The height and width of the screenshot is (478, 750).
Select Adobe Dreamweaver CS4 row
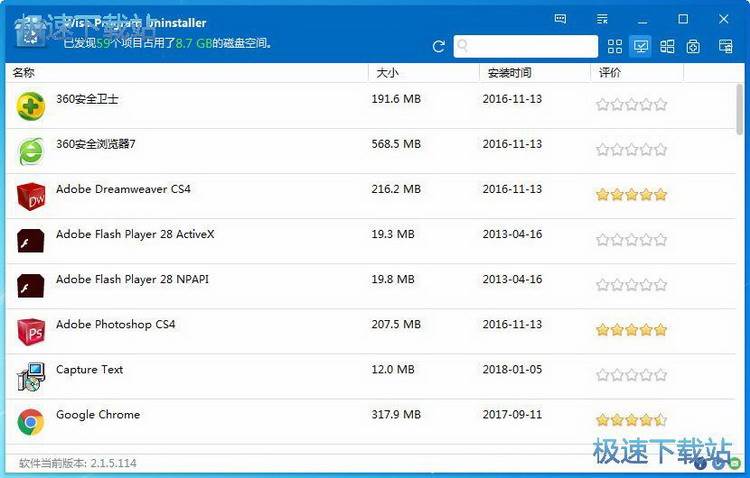pyautogui.click(x=123, y=189)
